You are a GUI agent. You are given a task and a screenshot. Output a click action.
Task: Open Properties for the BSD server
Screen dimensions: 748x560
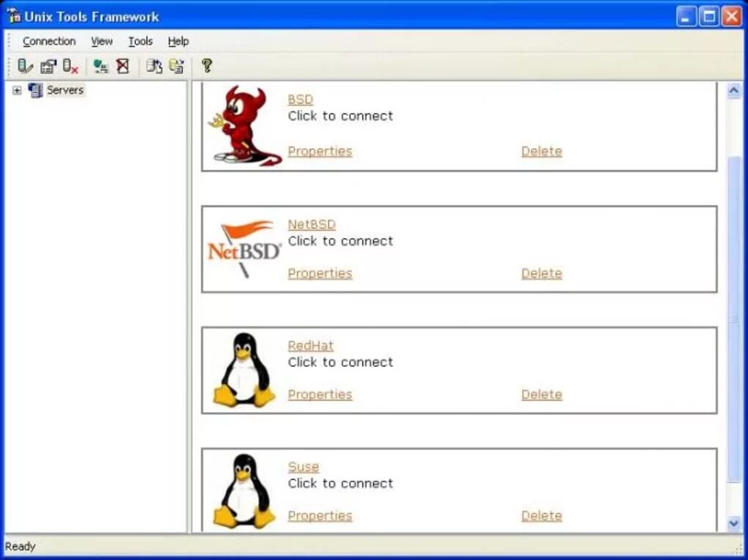point(320,151)
